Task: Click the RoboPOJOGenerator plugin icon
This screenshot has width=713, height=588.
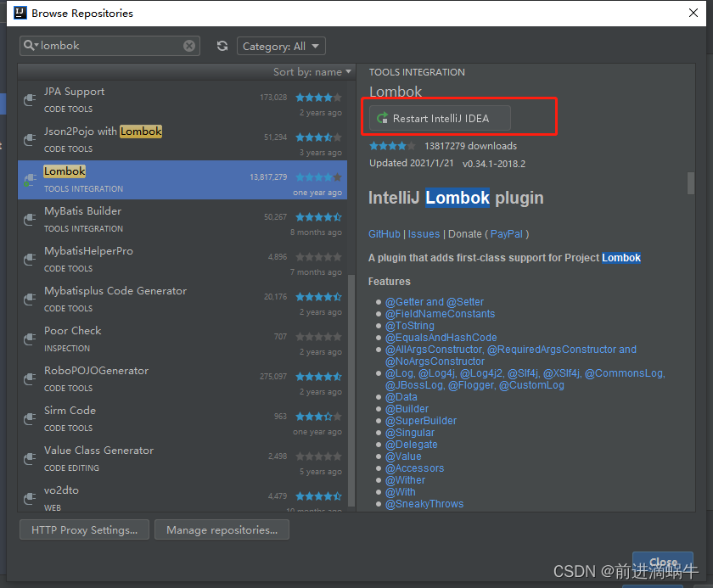Action: [30, 378]
